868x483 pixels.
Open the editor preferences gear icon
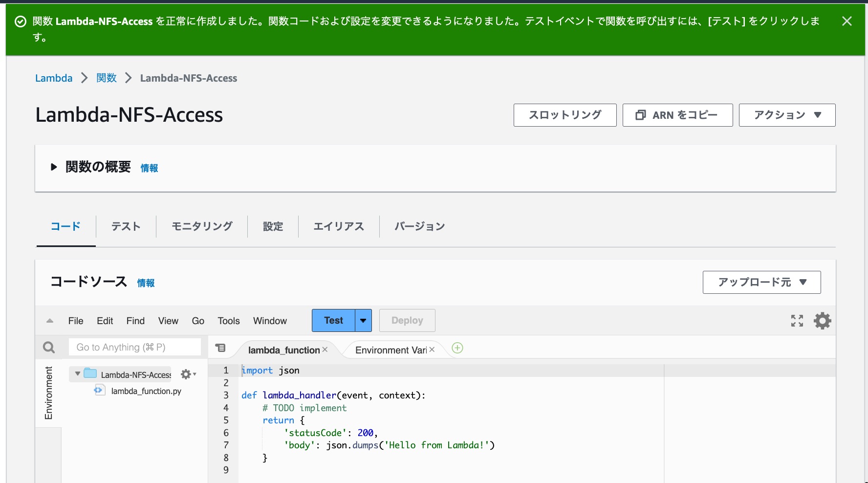point(823,321)
